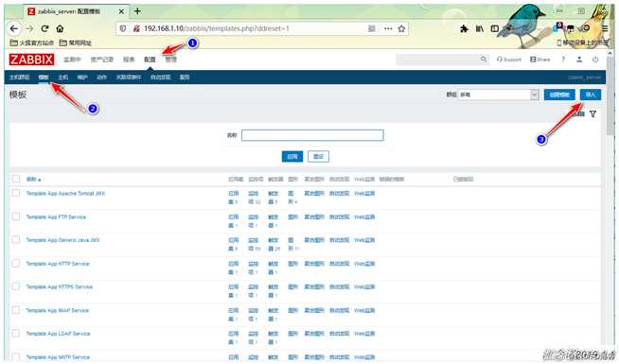The width and height of the screenshot is (619, 364).
Task: Open a new browser tab
Action: pyautogui.click(x=137, y=11)
